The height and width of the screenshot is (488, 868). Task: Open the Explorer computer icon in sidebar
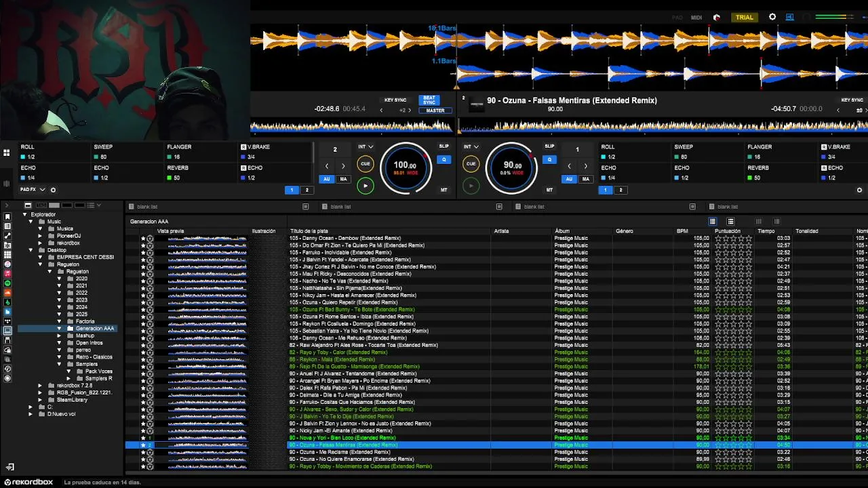7,331
